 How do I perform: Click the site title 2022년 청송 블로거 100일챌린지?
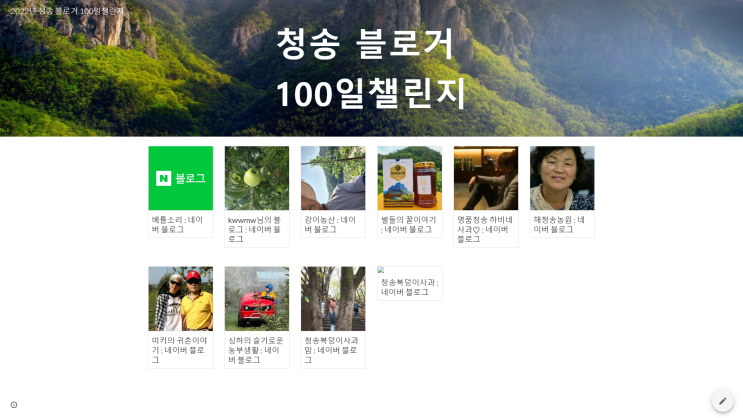67,11
